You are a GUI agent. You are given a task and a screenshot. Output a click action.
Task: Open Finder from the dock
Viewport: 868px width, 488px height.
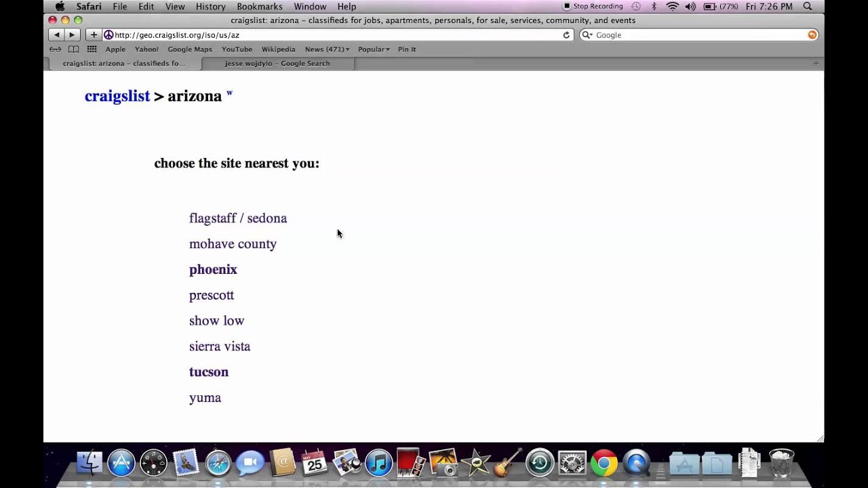[x=89, y=463]
